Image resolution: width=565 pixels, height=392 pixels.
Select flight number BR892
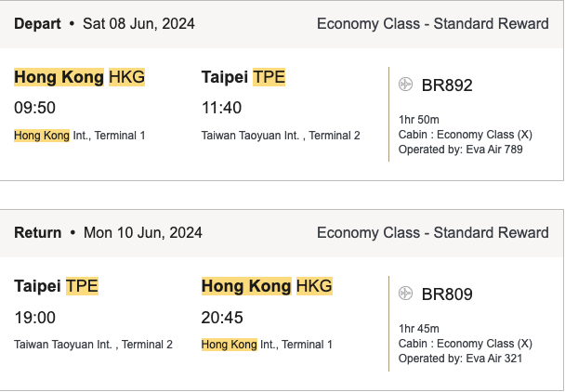(447, 85)
